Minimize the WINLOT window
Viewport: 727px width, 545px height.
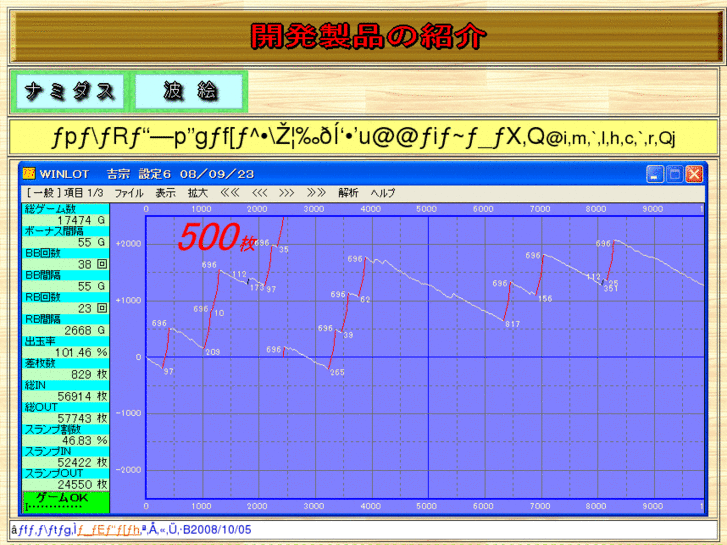point(655,174)
